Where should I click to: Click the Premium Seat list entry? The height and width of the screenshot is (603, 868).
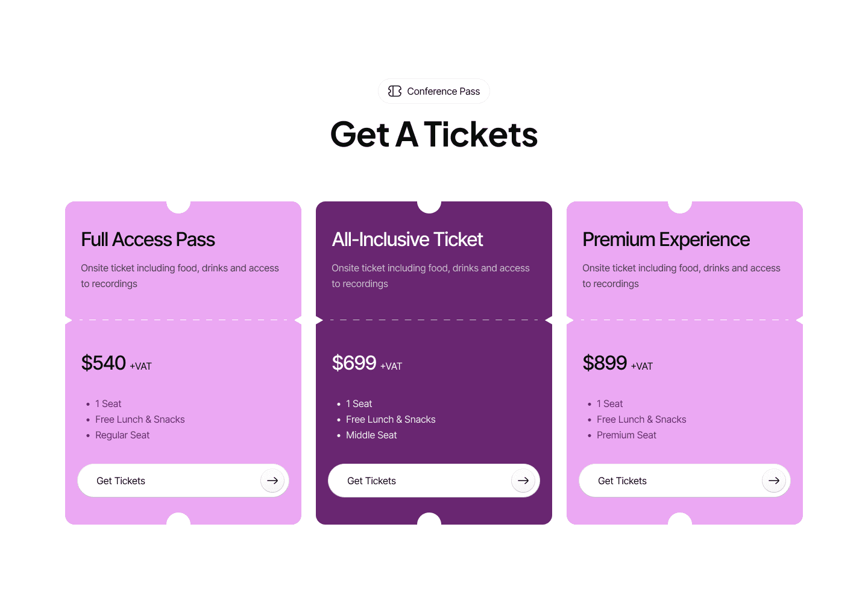pyautogui.click(x=626, y=435)
